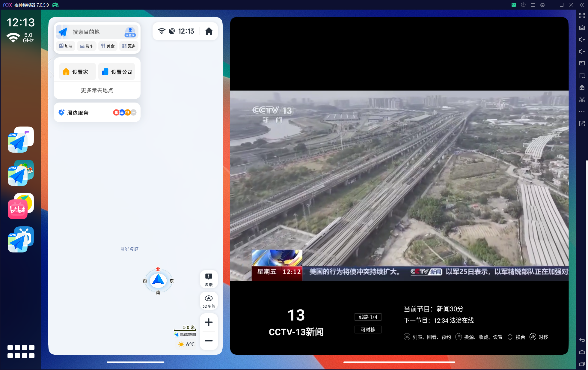The height and width of the screenshot is (370, 588).
Task: Launch the bilibili app pair in dock
Action: click(x=21, y=206)
